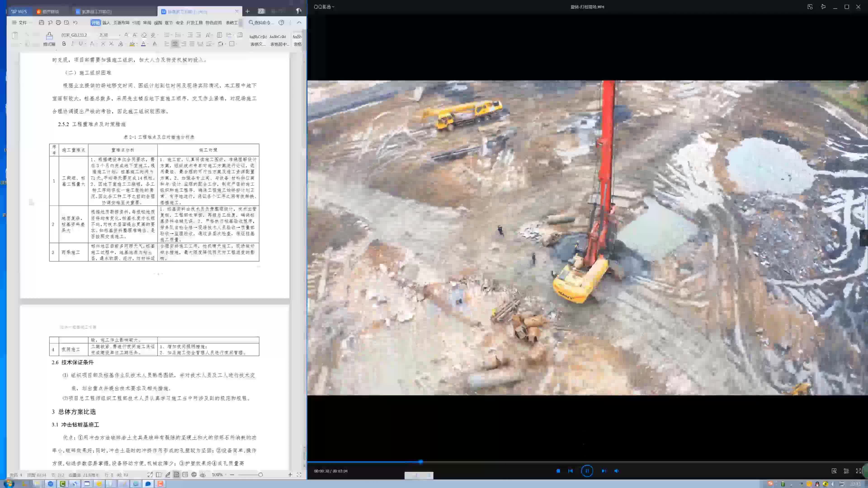868x488 pixels.
Task: Open QQ影音 main menu dropdown
Action: pos(324,7)
